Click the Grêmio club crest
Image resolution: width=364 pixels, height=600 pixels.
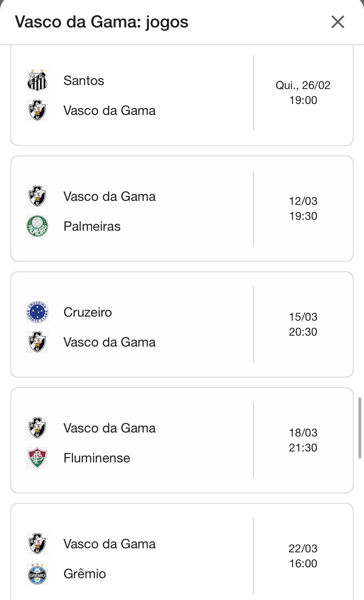[37, 574]
